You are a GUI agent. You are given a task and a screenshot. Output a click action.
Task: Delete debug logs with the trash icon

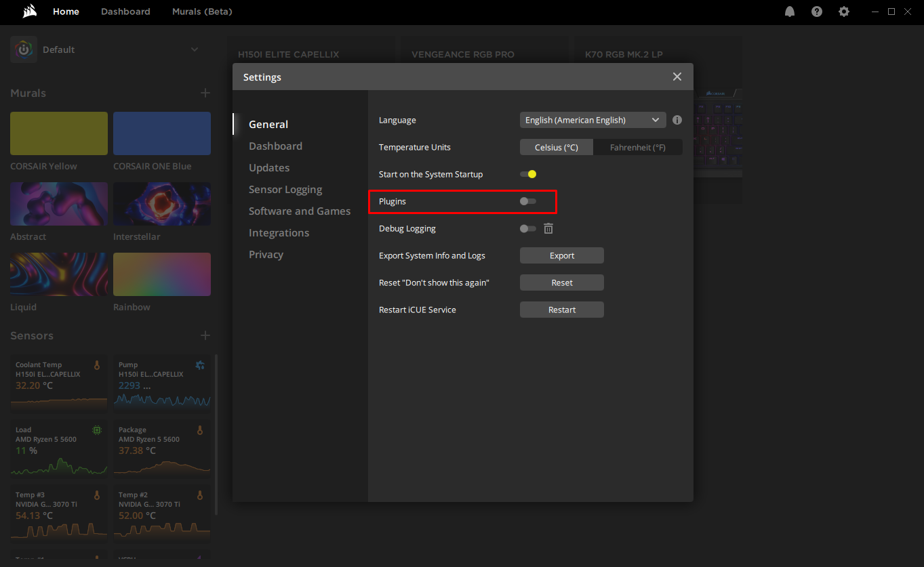[548, 228]
